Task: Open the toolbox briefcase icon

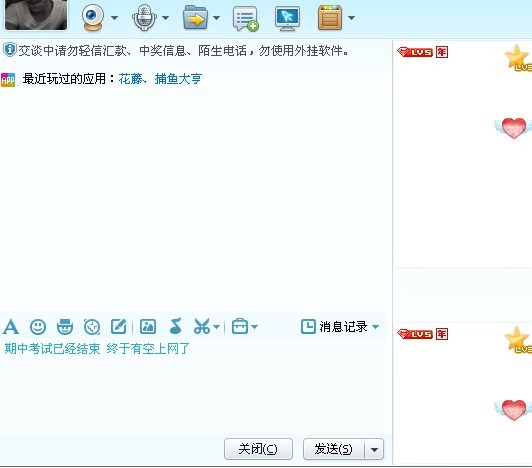Action: (x=240, y=326)
